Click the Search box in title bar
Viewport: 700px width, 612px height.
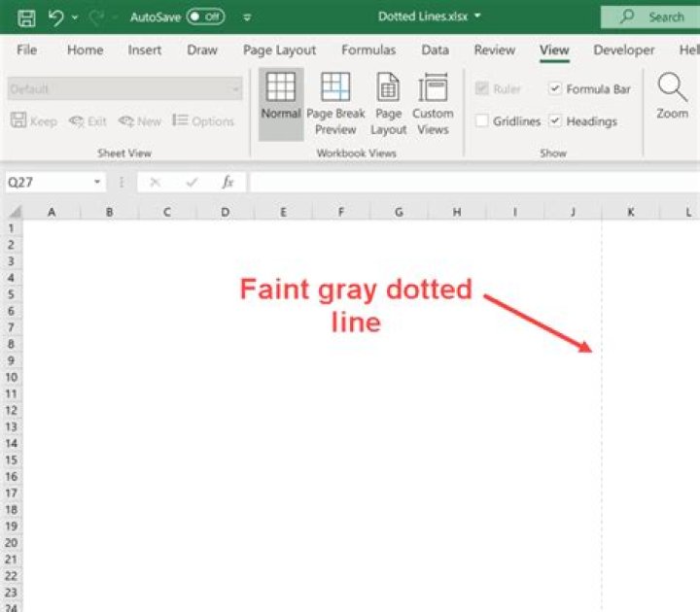click(650, 17)
